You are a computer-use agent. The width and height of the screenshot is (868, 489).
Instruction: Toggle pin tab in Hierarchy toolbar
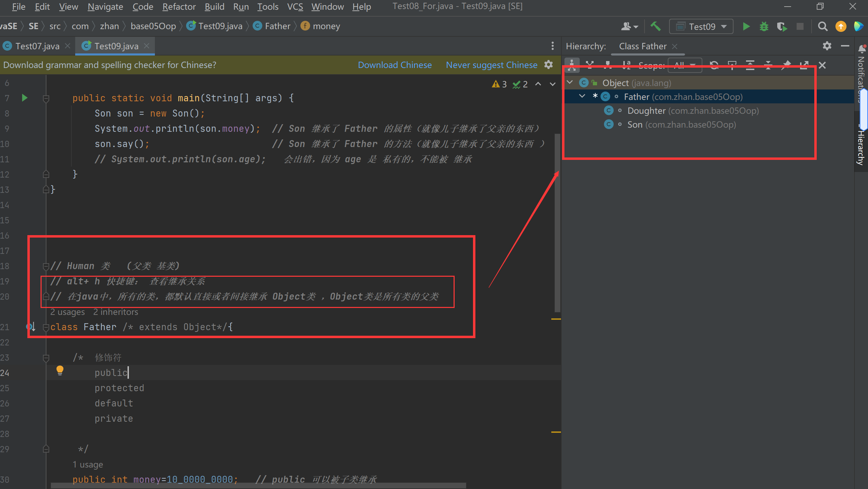[x=786, y=65]
